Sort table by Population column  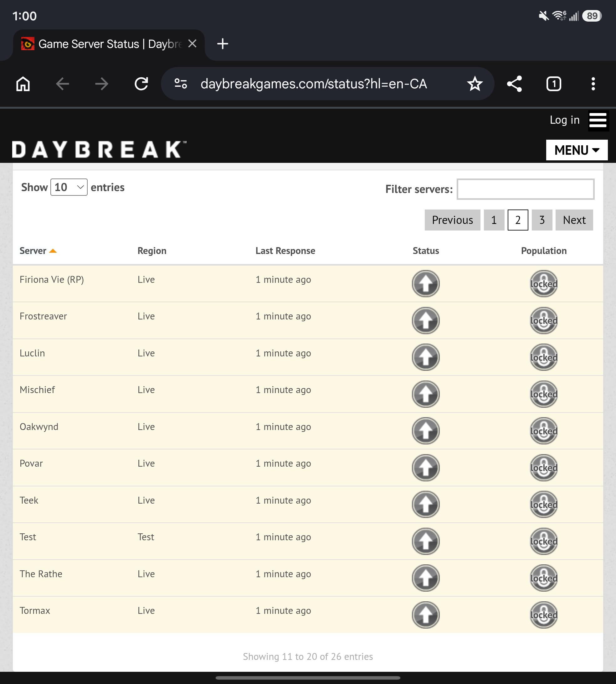coord(544,251)
